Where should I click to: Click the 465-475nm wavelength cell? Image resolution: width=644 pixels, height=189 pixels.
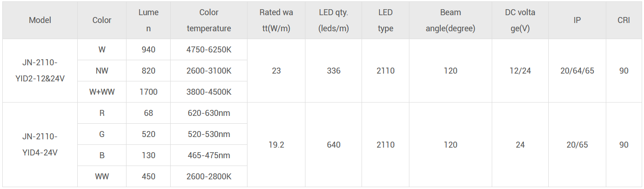209,155
